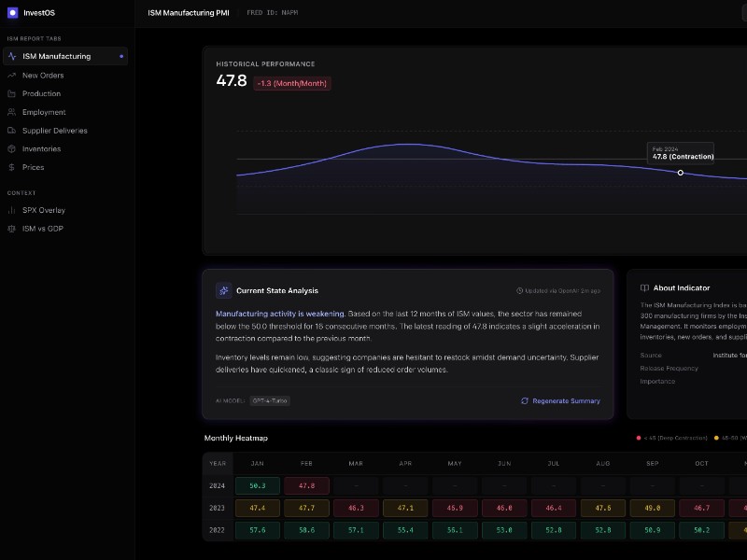Open the ISM vs GDP view
Screen dimensions: 747x560
[x=43, y=229]
